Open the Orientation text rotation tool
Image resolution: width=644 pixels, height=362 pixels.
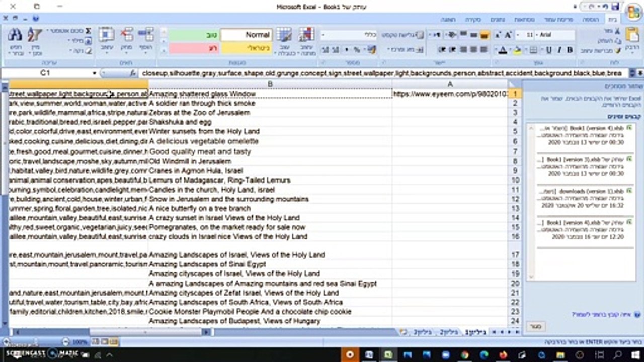451,35
